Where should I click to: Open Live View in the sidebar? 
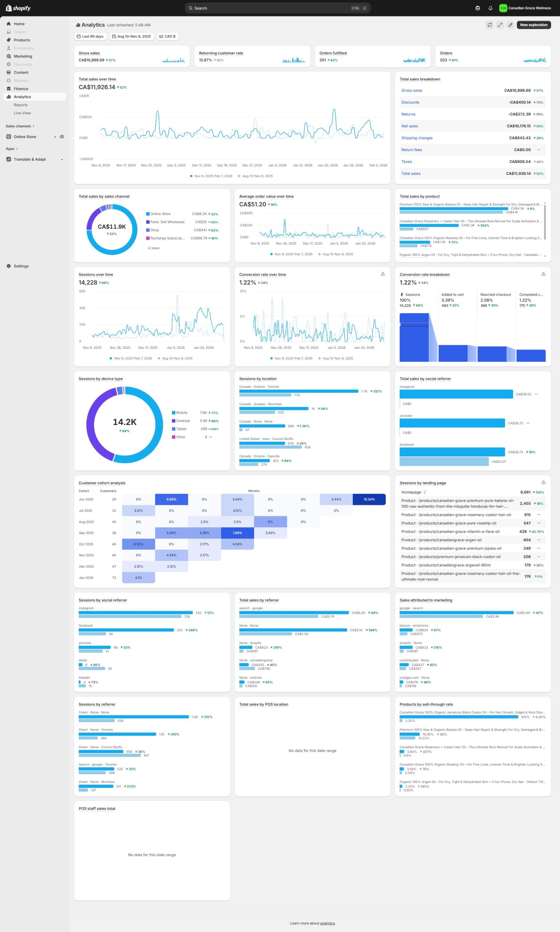point(22,113)
